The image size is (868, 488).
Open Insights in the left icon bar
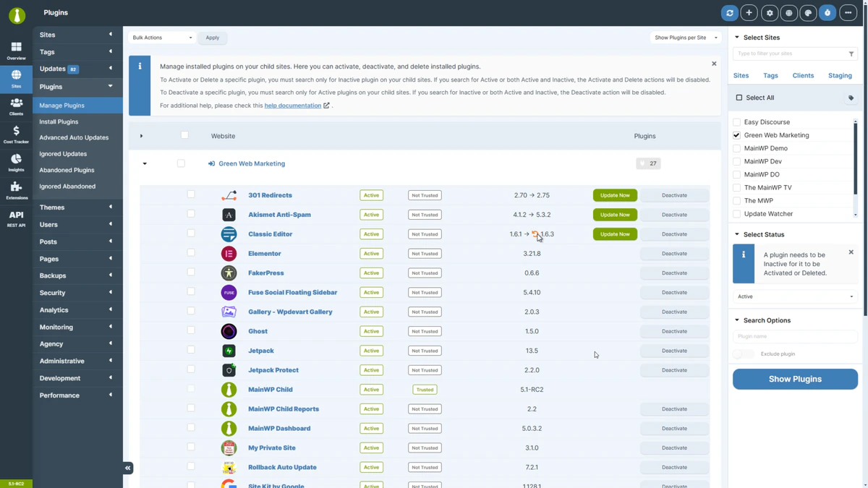point(16,163)
